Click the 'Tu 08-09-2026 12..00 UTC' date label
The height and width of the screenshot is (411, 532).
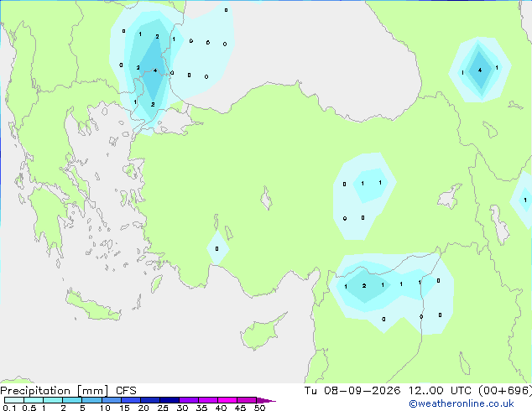coord(388,390)
